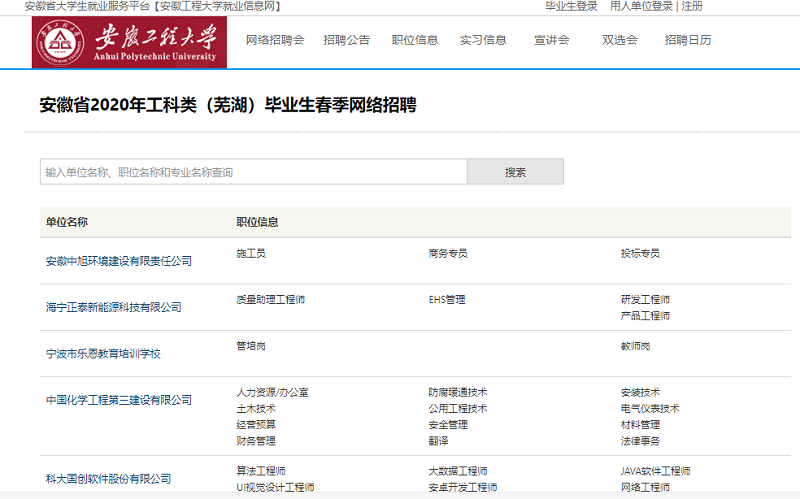Open 宁波市乐恩教育培训学校 link

coord(103,353)
